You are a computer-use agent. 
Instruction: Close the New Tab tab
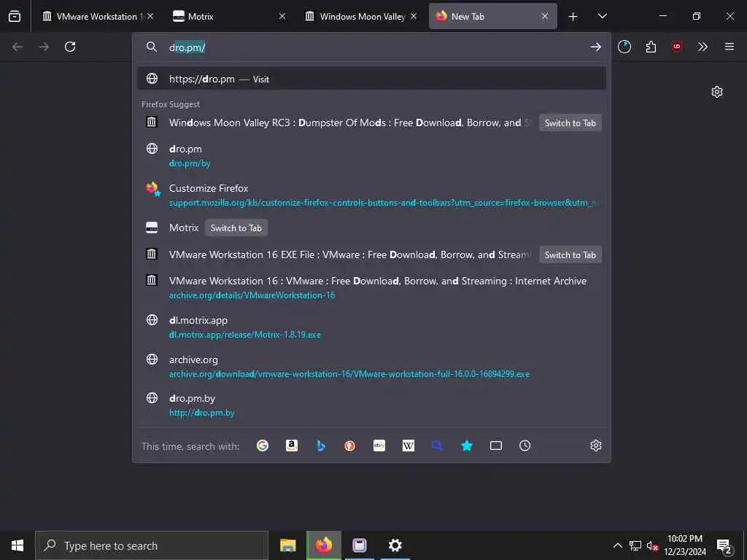[544, 16]
